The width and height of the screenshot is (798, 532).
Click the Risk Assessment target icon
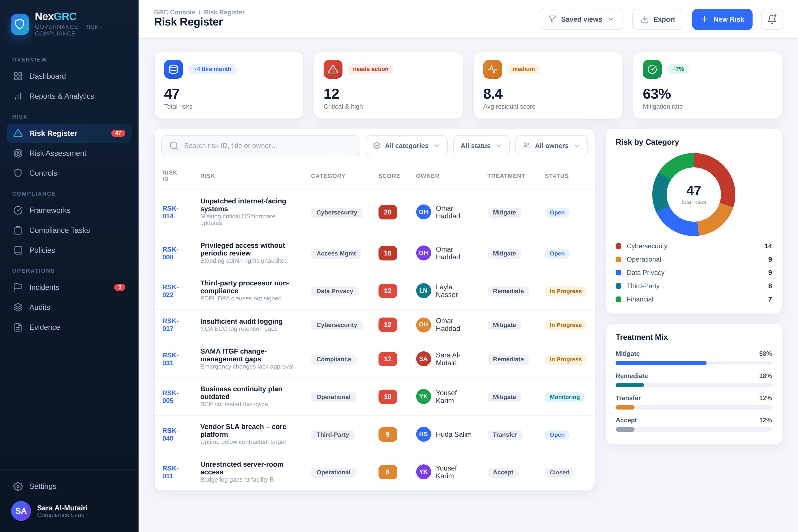pyautogui.click(x=18, y=153)
